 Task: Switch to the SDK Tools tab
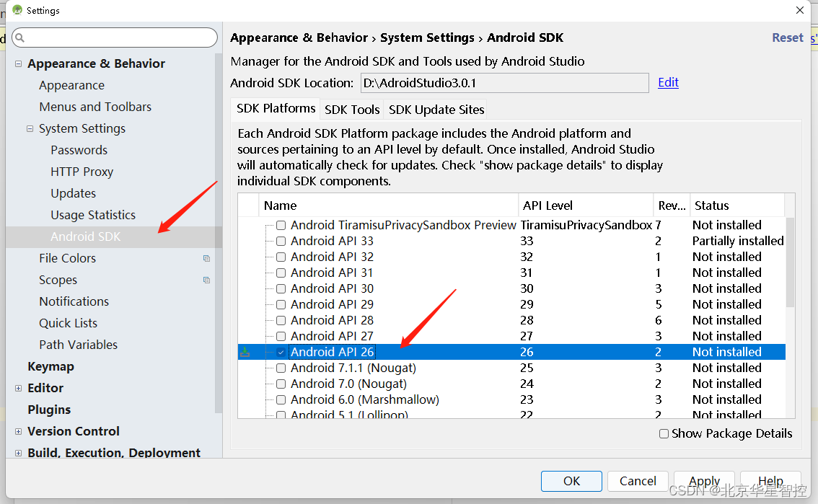351,110
